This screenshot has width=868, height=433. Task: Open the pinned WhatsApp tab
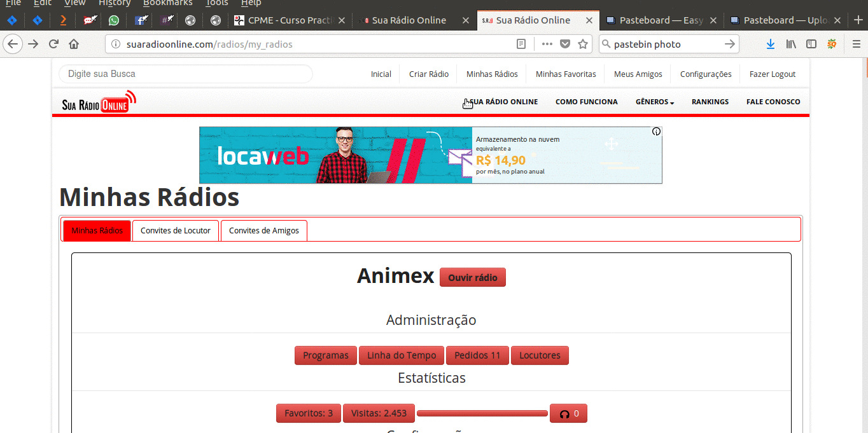[x=114, y=20]
